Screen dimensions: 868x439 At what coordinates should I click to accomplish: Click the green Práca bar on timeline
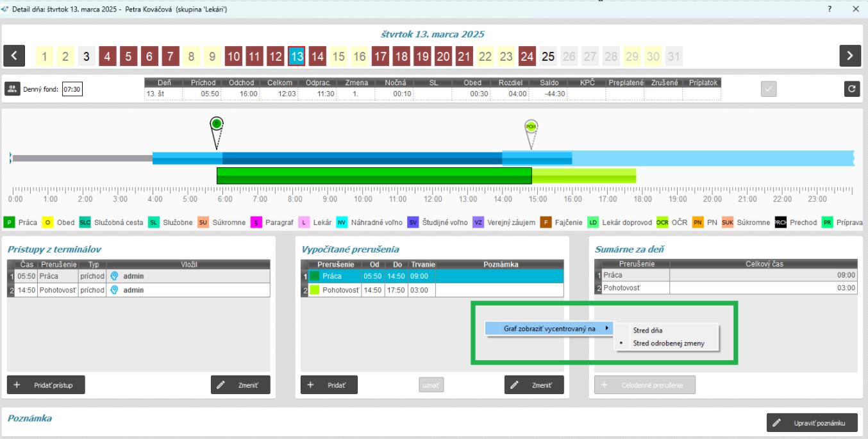coord(374,176)
